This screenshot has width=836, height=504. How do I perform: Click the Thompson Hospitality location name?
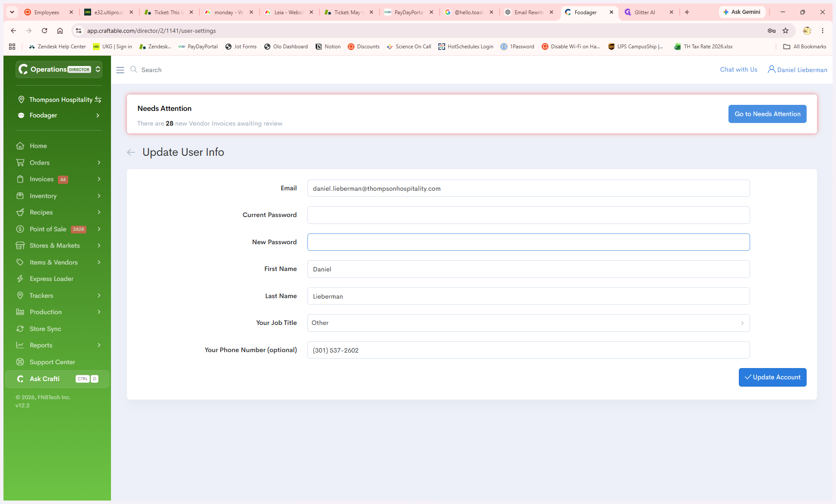tap(61, 100)
